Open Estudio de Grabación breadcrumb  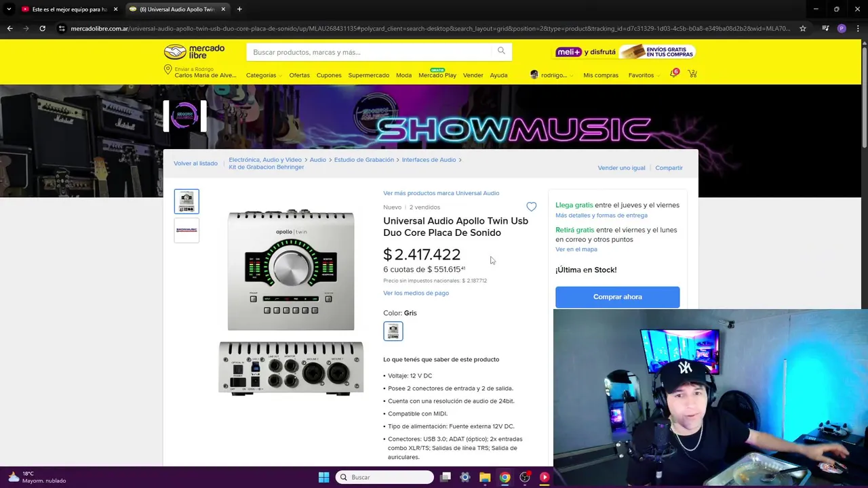[x=363, y=160]
